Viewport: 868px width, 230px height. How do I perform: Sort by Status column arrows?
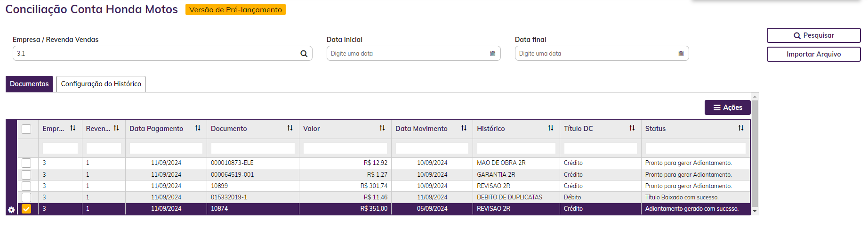click(x=741, y=128)
